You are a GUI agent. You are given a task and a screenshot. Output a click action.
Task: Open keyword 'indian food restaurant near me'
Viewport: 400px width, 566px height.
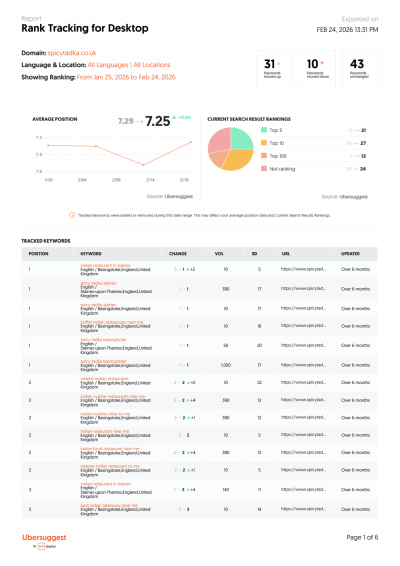pyautogui.click(x=110, y=449)
